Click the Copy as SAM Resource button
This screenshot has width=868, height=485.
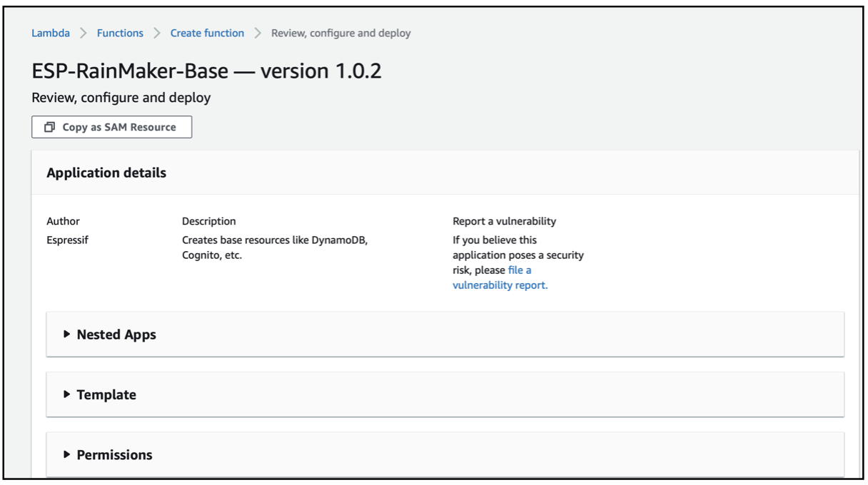(112, 127)
